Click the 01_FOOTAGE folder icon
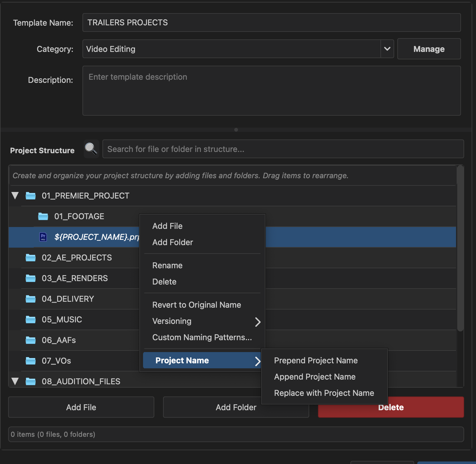The width and height of the screenshot is (476, 464). pos(43,216)
